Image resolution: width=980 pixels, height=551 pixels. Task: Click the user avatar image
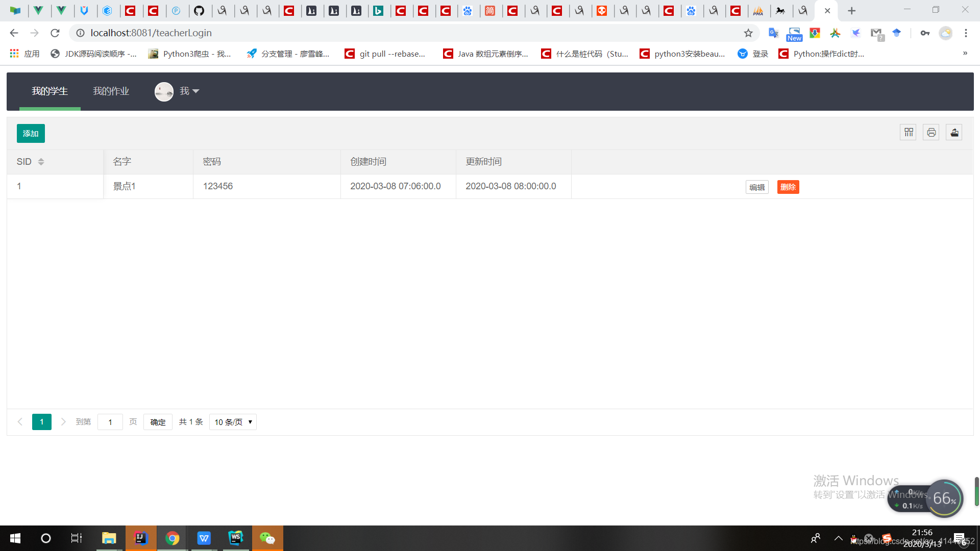164,91
